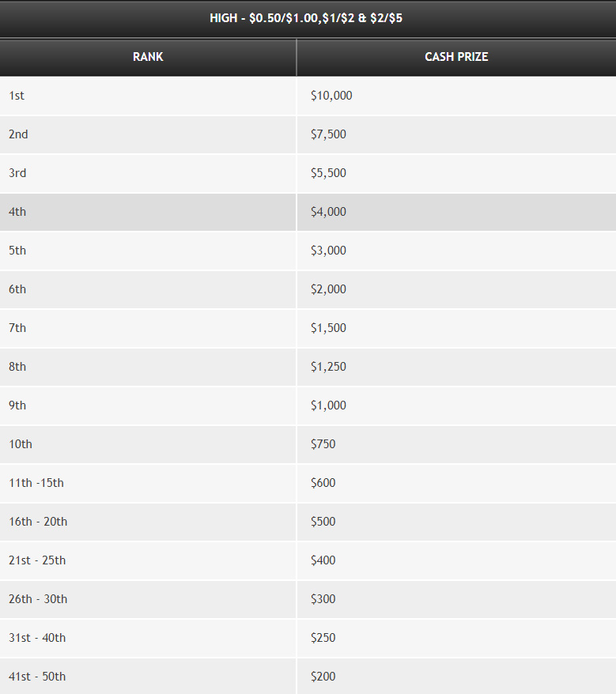Screen dimensions: 616x694
Task: Select the 2nd rank row
Action: point(308,134)
